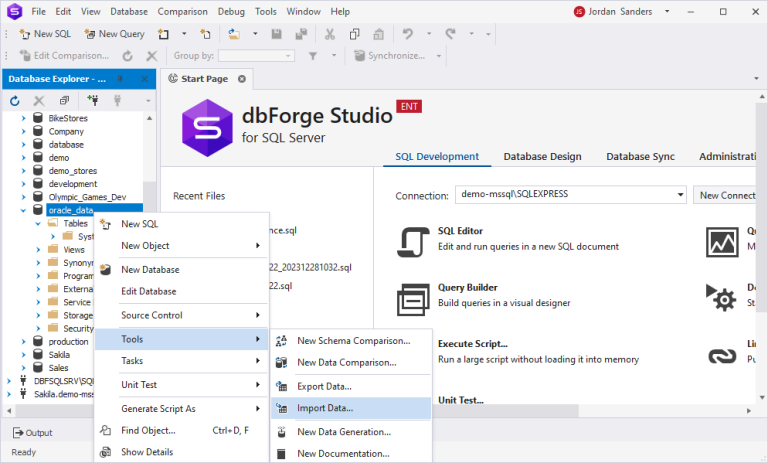Expand the Views folder in tree
The image size is (768, 463).
click(x=39, y=250)
